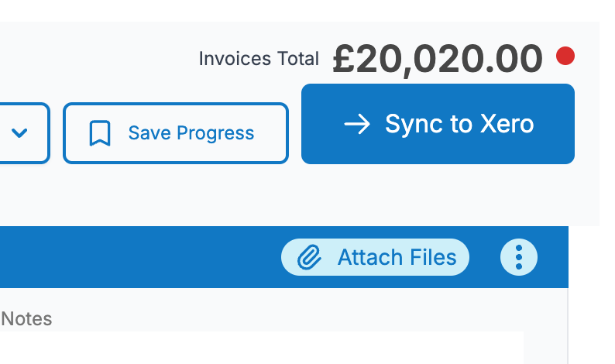Image resolution: width=615 pixels, height=364 pixels.
Task: Click the Save Progress button
Action: point(176,133)
